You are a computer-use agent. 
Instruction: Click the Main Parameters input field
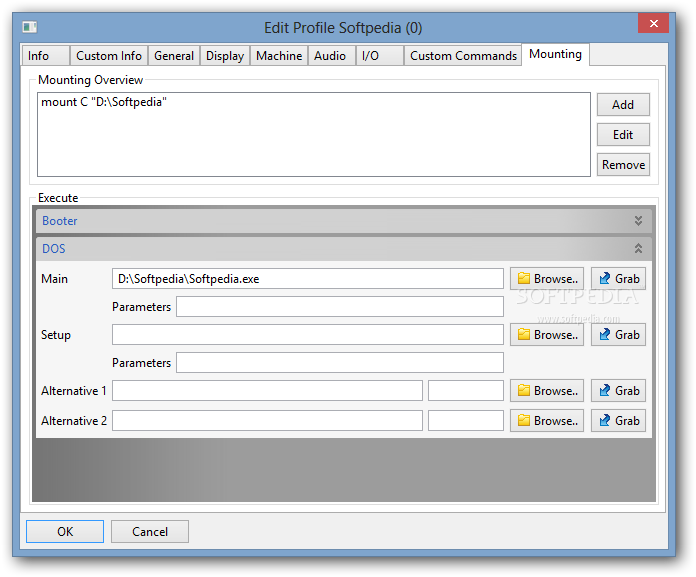point(340,307)
